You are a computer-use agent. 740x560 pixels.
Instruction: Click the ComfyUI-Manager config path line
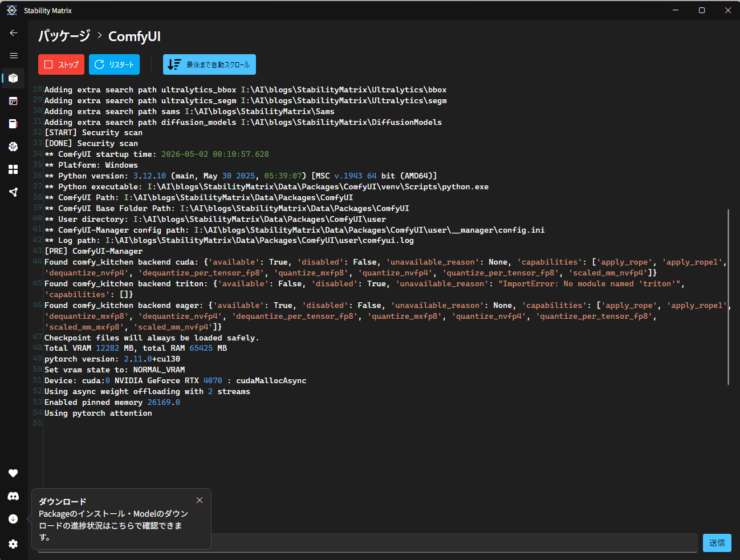[x=295, y=230]
